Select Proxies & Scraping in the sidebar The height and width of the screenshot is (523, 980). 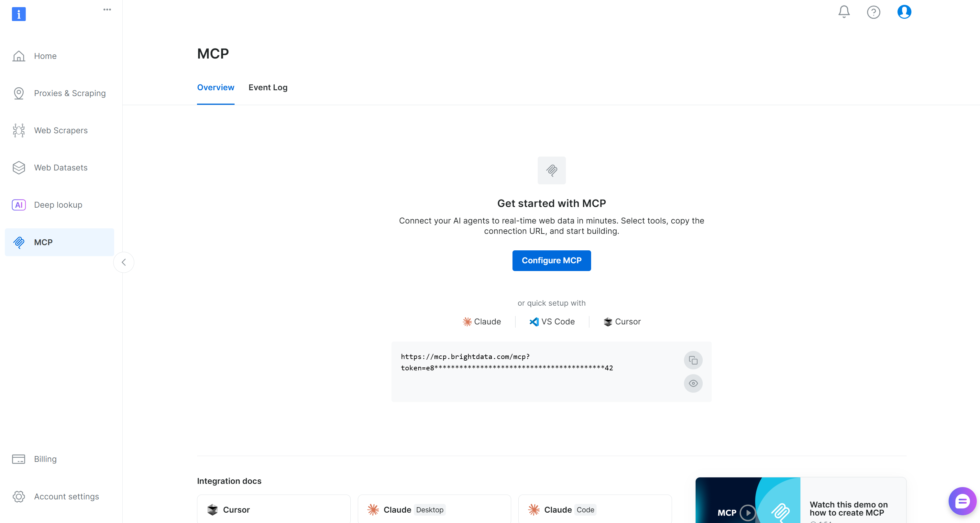click(x=70, y=93)
